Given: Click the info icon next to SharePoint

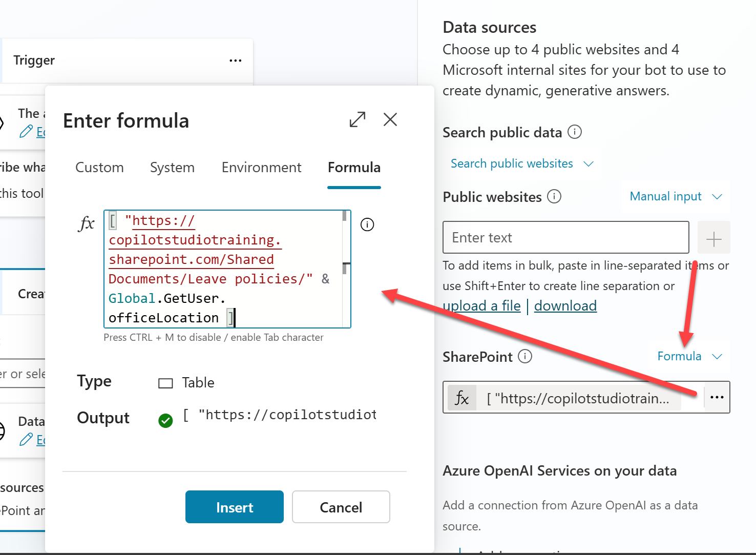Looking at the screenshot, I should (525, 356).
